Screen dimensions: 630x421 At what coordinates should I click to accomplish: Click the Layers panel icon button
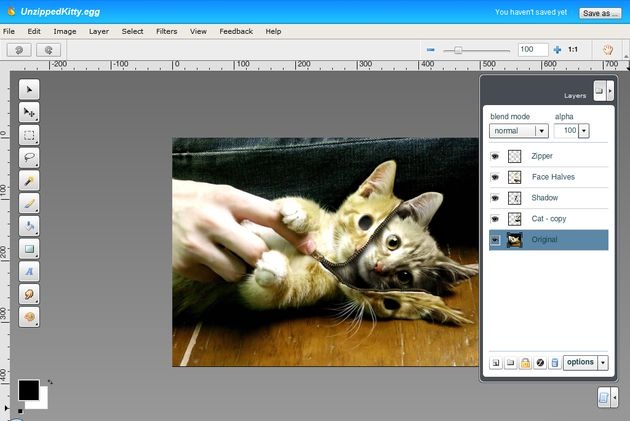click(599, 91)
